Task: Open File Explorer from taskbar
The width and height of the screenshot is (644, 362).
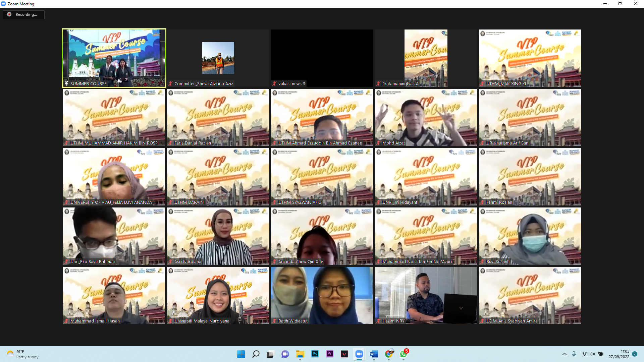Action: pos(300,354)
